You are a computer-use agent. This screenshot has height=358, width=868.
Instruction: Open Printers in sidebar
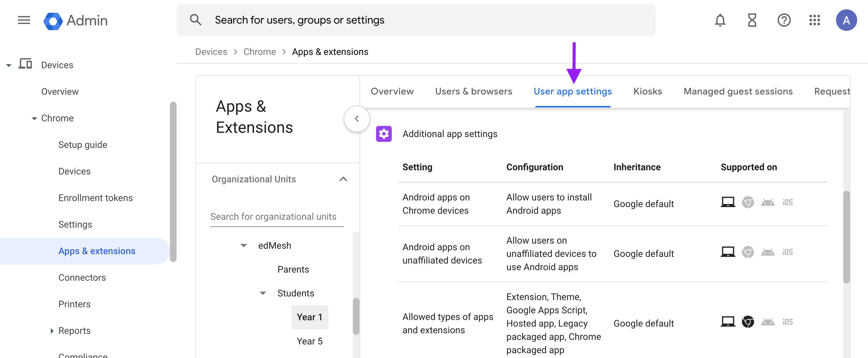75,304
